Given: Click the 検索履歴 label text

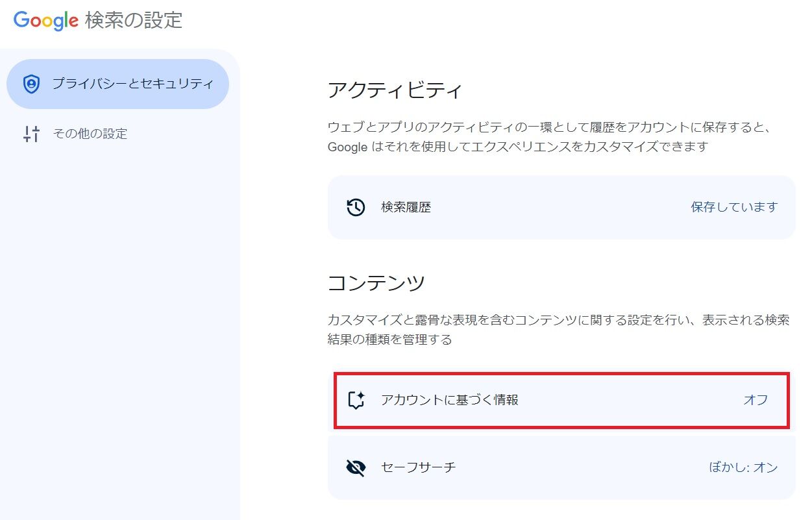Looking at the screenshot, I should 406,207.
